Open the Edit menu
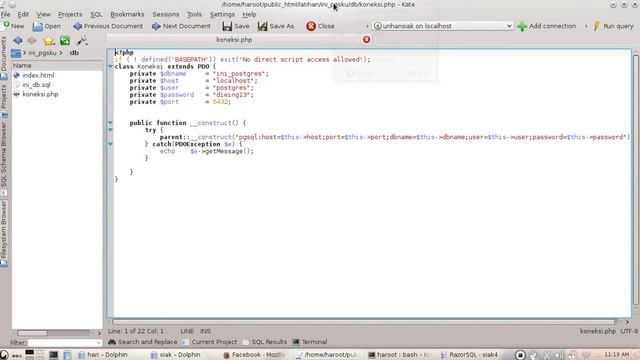Viewport: 640px width, 360px height. pyautogui.click(x=23, y=14)
